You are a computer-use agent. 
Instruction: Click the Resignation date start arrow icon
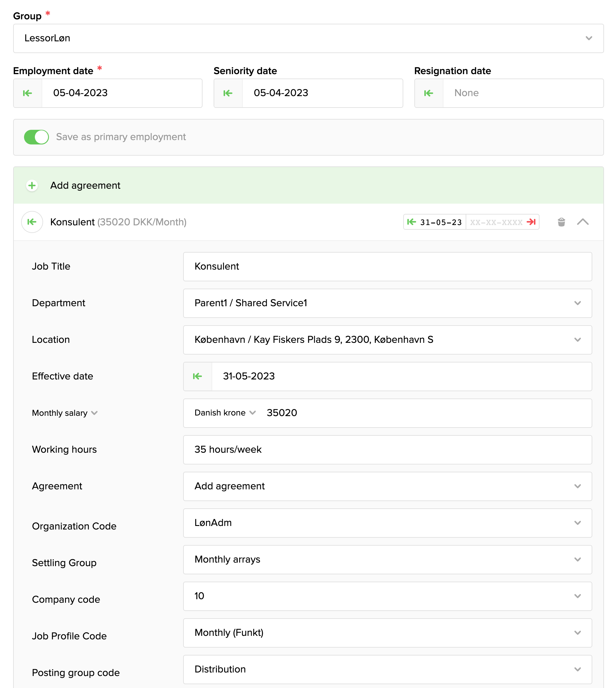(x=428, y=93)
